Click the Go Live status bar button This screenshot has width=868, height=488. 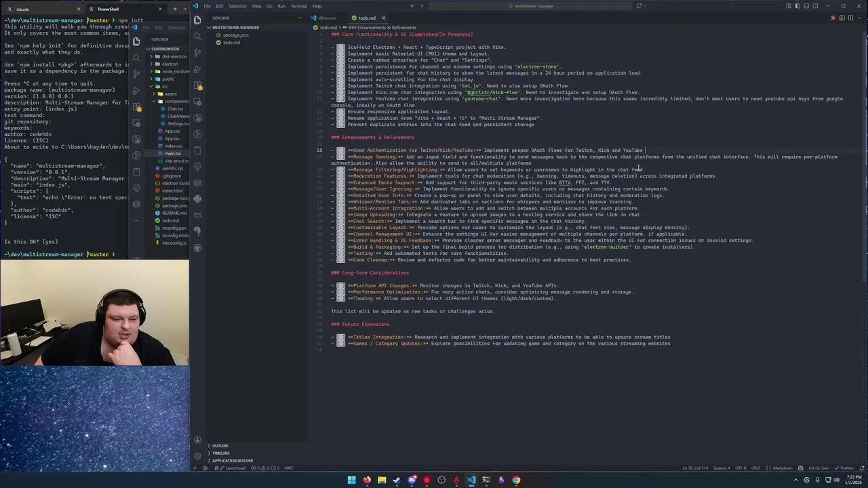point(818,468)
